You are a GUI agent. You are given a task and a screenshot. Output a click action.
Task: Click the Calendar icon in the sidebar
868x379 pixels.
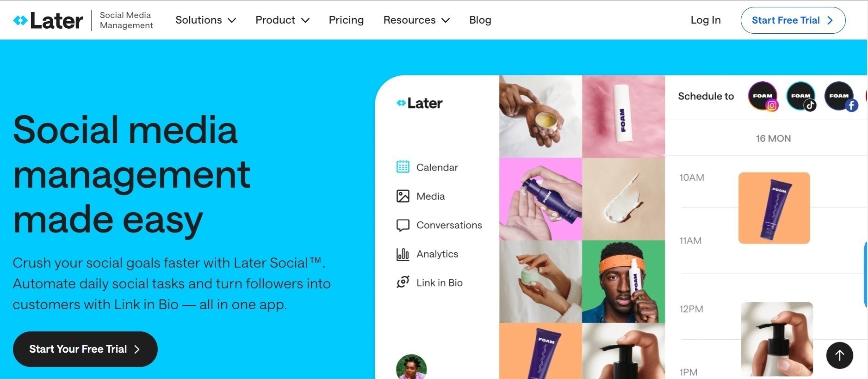tap(403, 167)
